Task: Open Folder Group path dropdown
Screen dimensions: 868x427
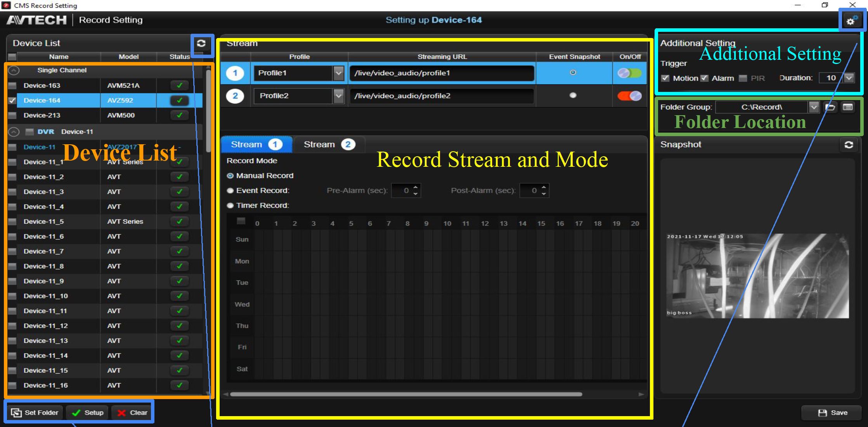Action: [x=814, y=107]
